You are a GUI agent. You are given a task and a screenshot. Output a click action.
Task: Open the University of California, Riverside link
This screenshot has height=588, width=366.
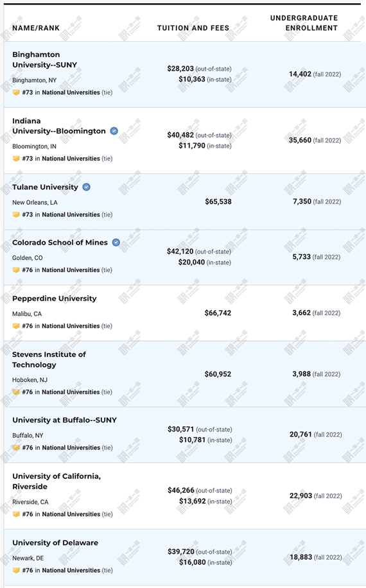click(57, 481)
